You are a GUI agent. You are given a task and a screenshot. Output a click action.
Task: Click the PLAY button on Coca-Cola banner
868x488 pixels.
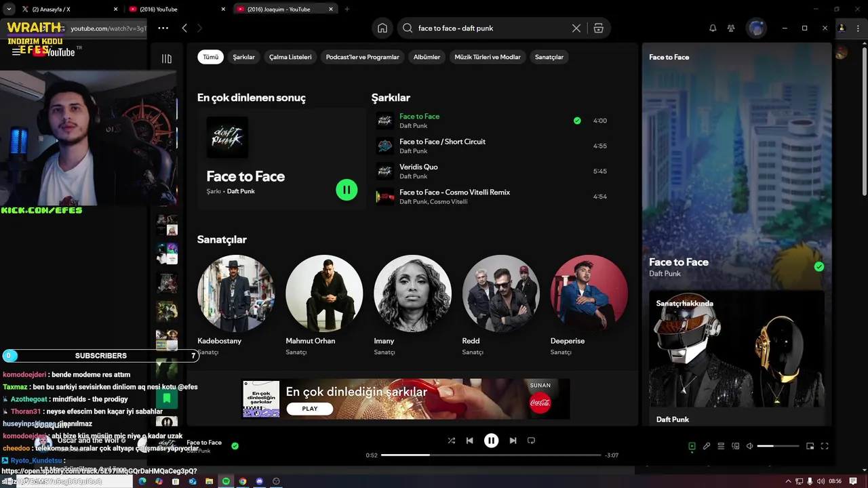309,409
